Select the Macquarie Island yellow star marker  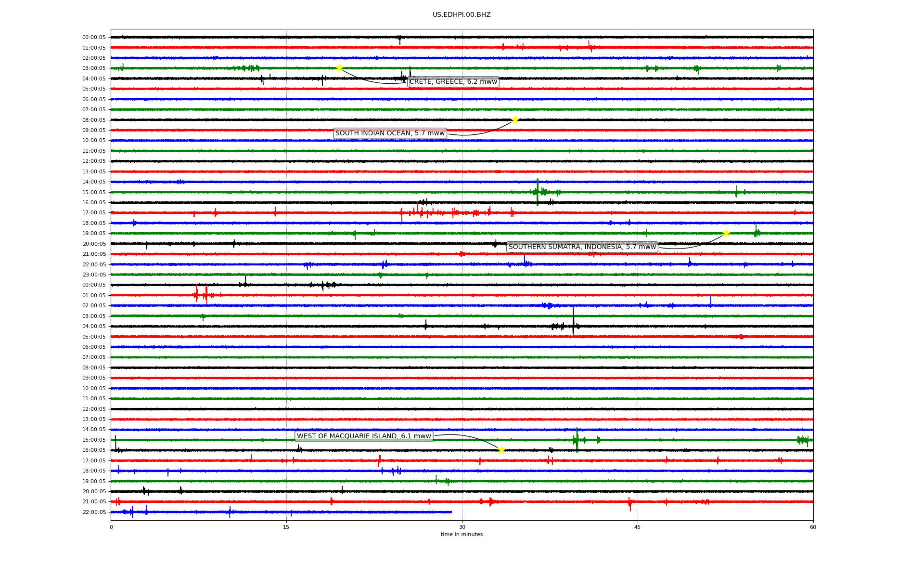501,450
